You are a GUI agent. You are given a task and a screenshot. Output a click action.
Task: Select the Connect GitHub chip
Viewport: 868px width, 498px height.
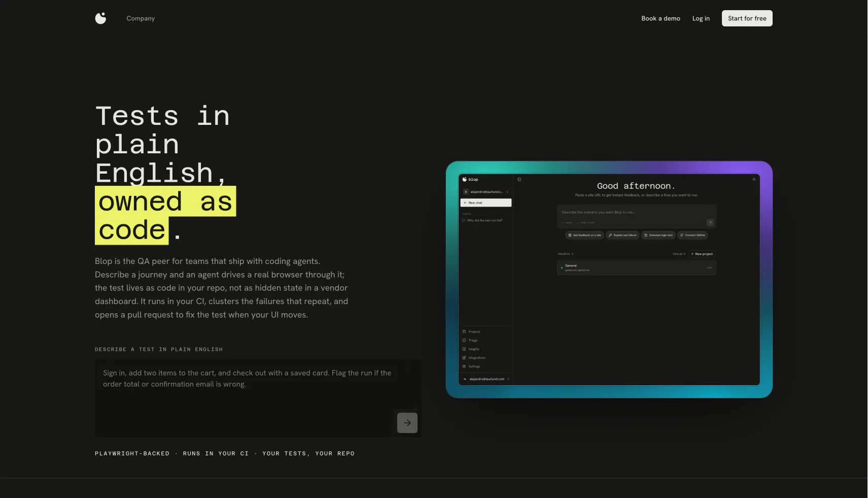point(692,235)
